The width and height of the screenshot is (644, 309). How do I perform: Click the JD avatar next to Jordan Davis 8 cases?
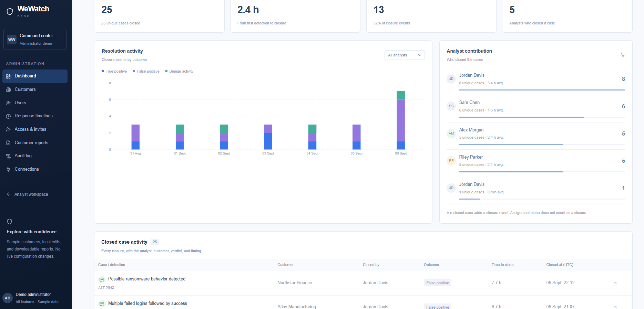[451, 79]
